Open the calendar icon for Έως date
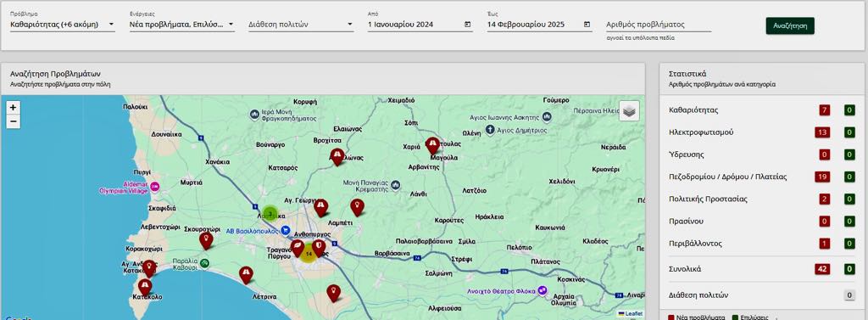868x320 pixels. [x=587, y=25]
